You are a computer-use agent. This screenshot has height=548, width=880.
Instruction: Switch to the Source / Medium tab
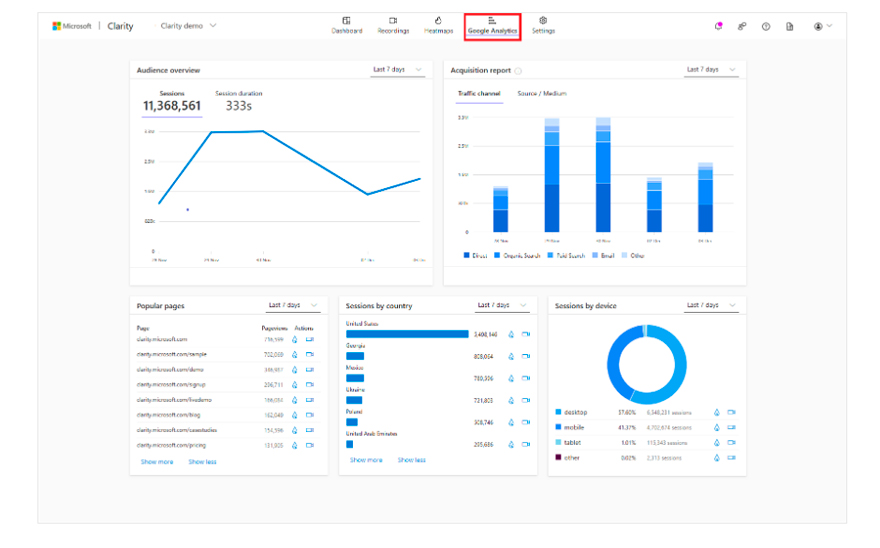click(541, 94)
